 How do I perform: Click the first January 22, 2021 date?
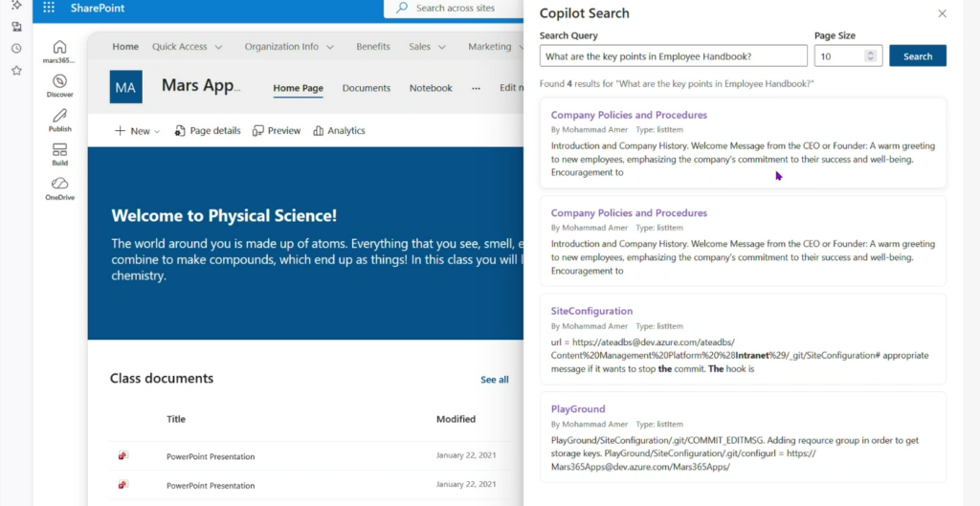click(x=466, y=455)
